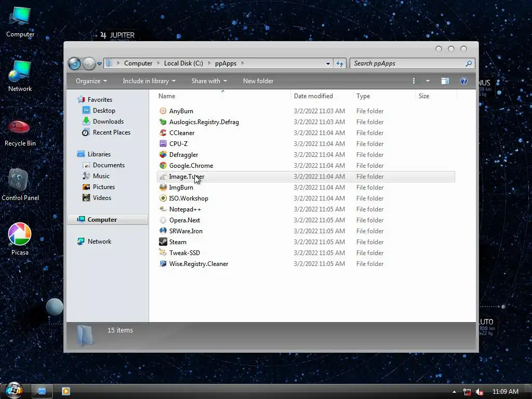Open the view options dropdown arrow
The width and height of the screenshot is (532, 399).
point(428,81)
